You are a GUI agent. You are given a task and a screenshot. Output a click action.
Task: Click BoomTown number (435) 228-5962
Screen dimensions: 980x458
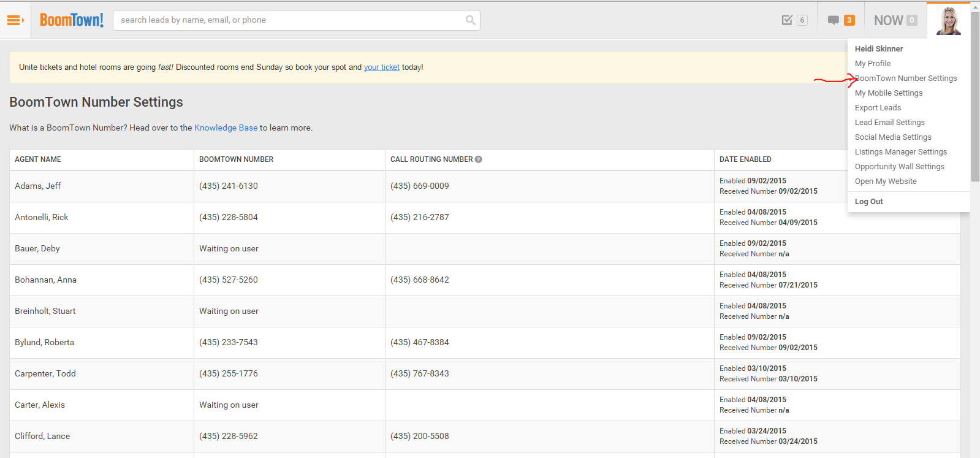pyautogui.click(x=229, y=436)
